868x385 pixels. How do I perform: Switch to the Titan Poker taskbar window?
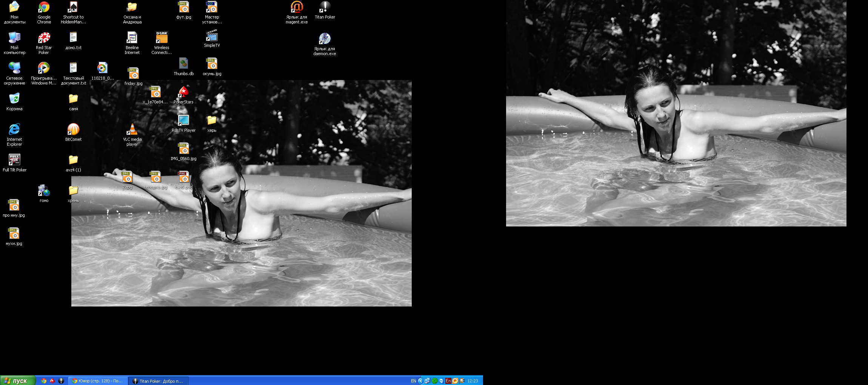(x=159, y=381)
